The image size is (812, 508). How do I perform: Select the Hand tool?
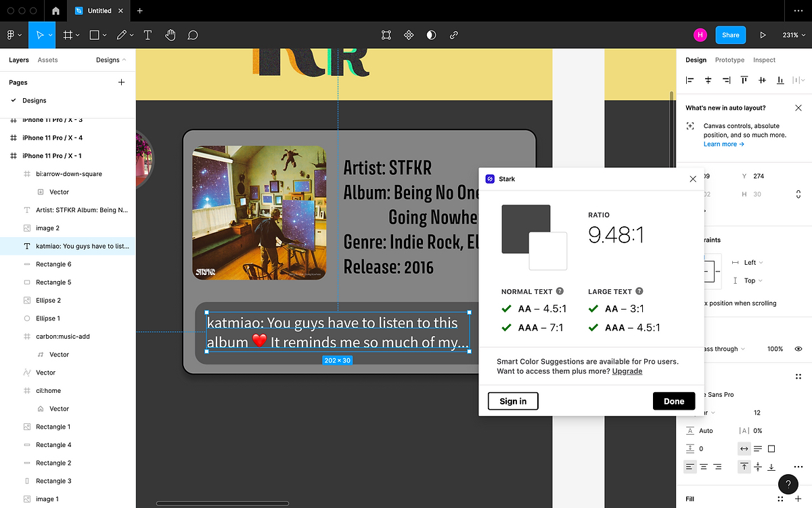click(171, 35)
